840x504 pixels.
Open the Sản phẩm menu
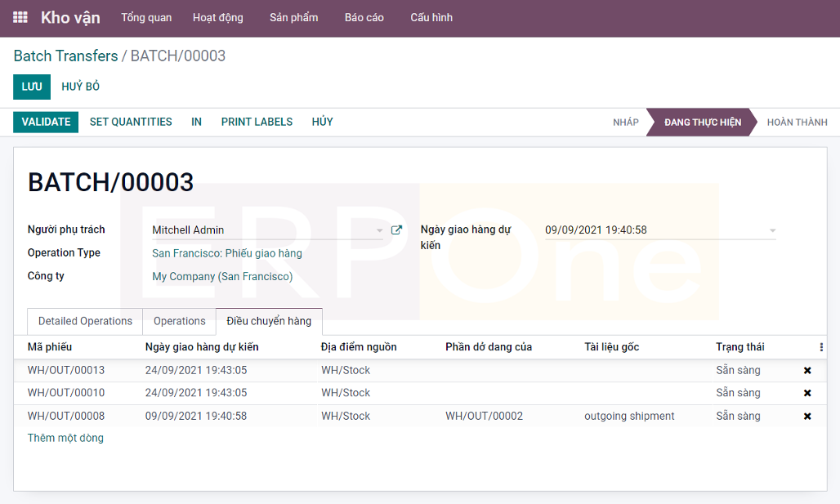pos(293,18)
